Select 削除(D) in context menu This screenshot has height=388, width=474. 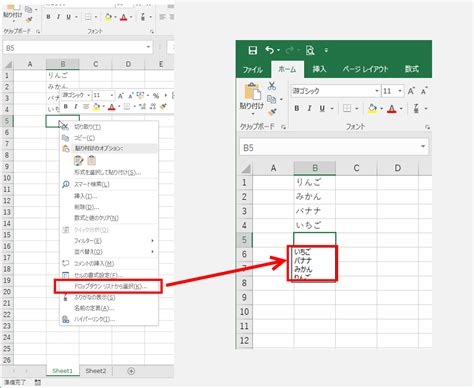click(86, 207)
